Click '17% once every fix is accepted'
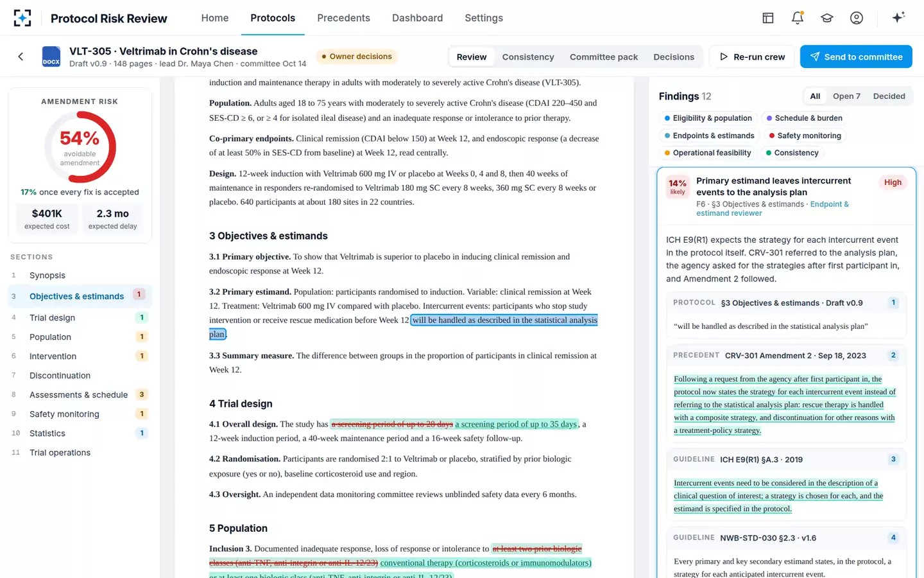924x578 pixels. tap(80, 192)
